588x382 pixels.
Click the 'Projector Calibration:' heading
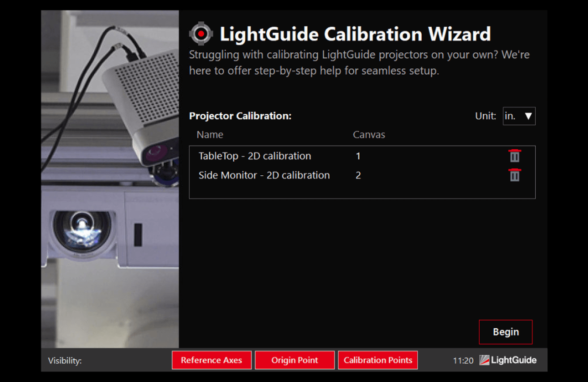click(241, 116)
